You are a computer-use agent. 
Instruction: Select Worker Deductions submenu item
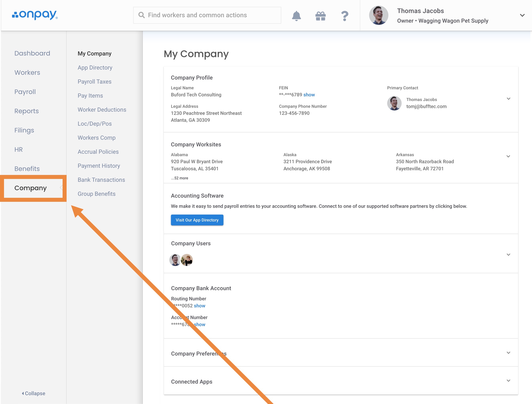(102, 110)
